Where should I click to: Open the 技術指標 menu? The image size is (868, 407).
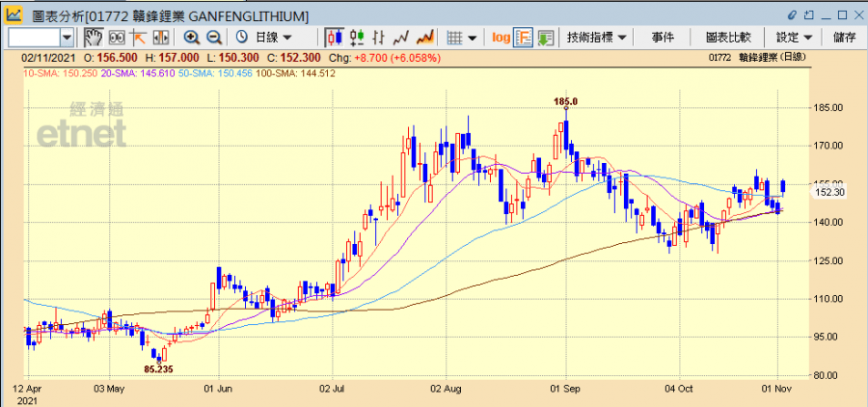coord(597,37)
